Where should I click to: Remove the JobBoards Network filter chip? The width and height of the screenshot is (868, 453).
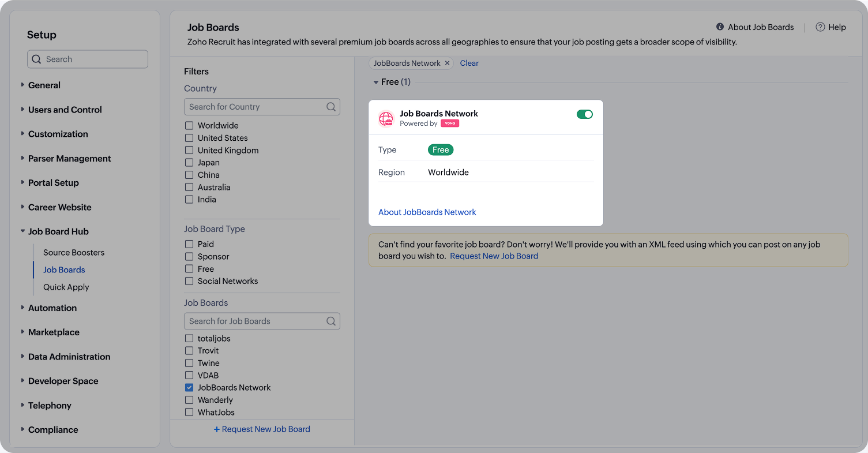click(x=447, y=63)
